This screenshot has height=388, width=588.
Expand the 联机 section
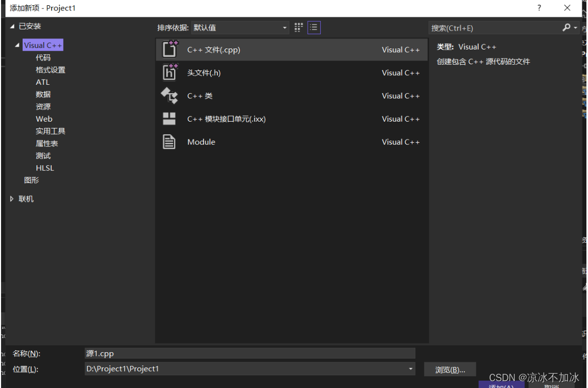point(12,199)
